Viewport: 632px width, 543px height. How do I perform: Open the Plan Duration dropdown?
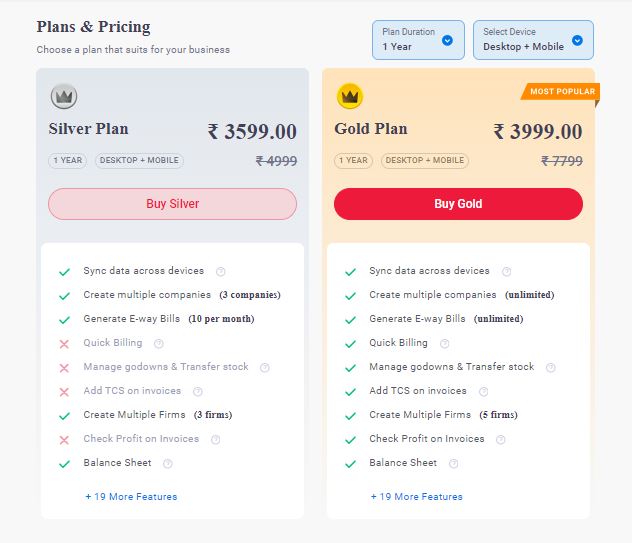tap(418, 40)
